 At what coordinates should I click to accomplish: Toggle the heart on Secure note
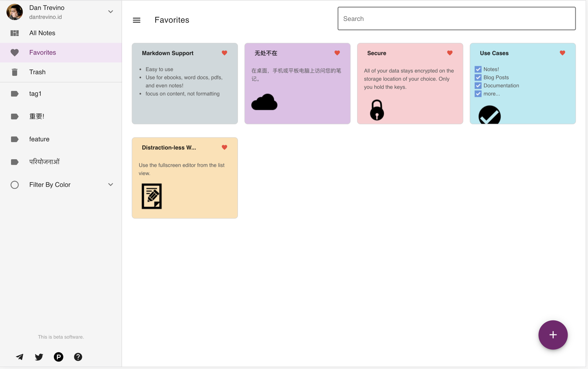coord(450,53)
